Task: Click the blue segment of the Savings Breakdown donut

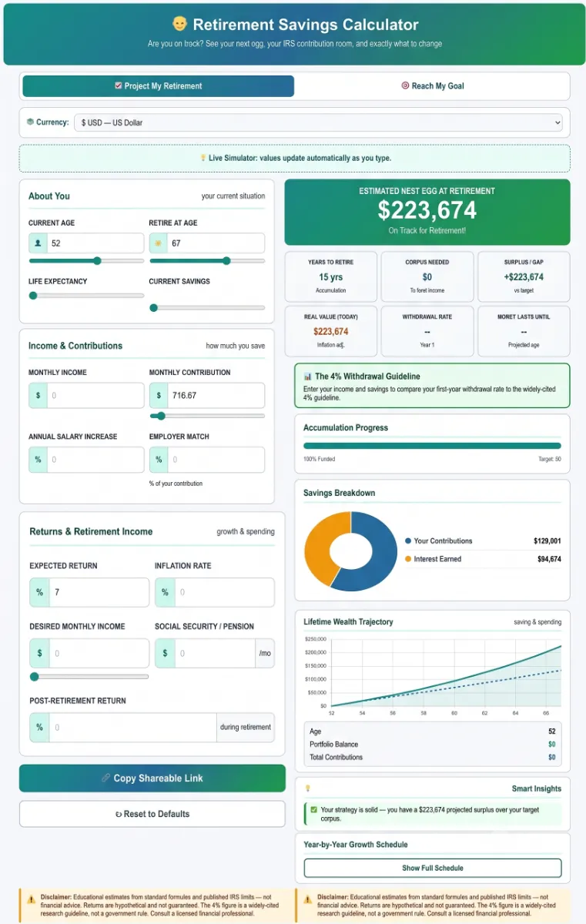Action: tap(383, 554)
